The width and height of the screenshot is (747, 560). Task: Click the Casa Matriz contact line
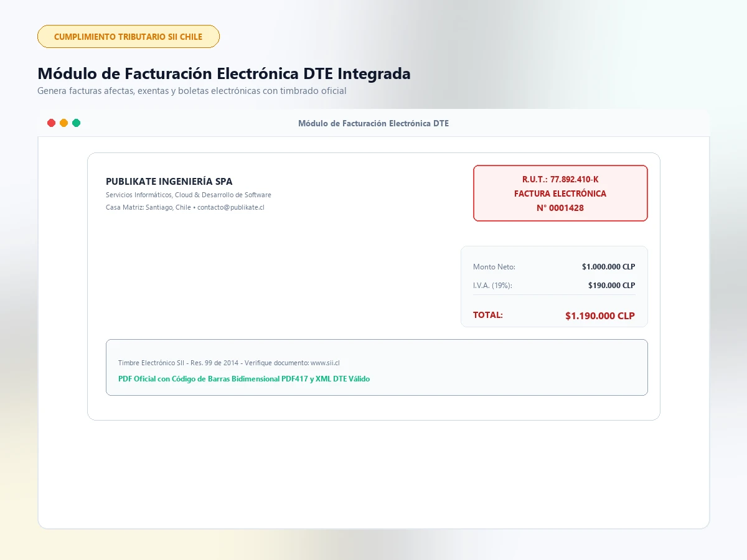click(185, 207)
